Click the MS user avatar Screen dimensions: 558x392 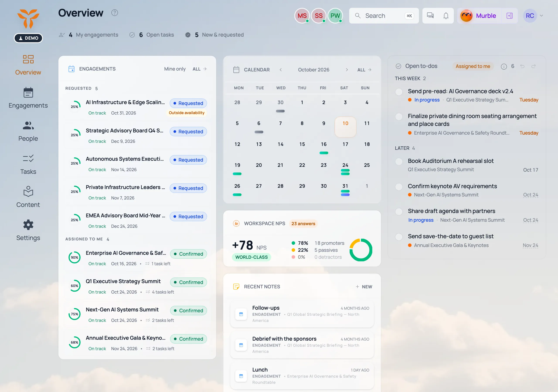[302, 15]
